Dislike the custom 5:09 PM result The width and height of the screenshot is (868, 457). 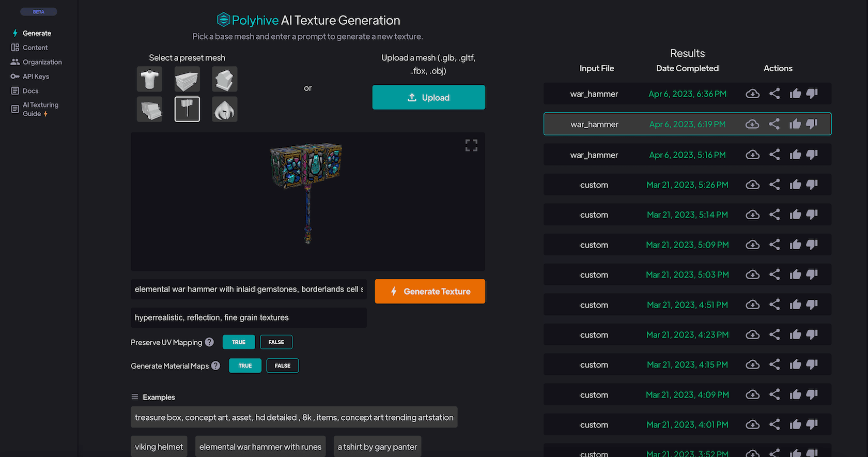click(812, 245)
